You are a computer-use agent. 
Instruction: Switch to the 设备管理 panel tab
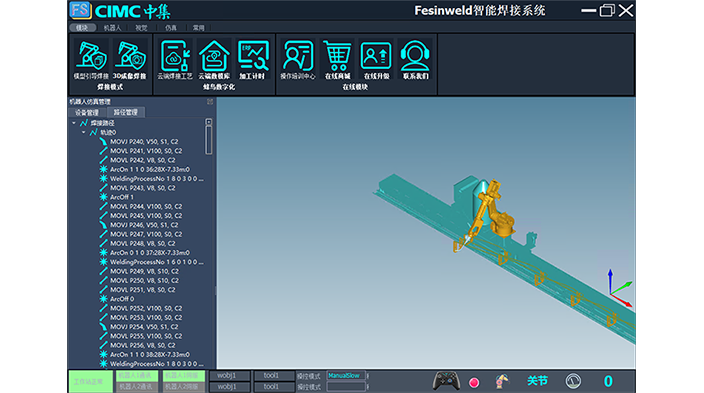point(87,112)
